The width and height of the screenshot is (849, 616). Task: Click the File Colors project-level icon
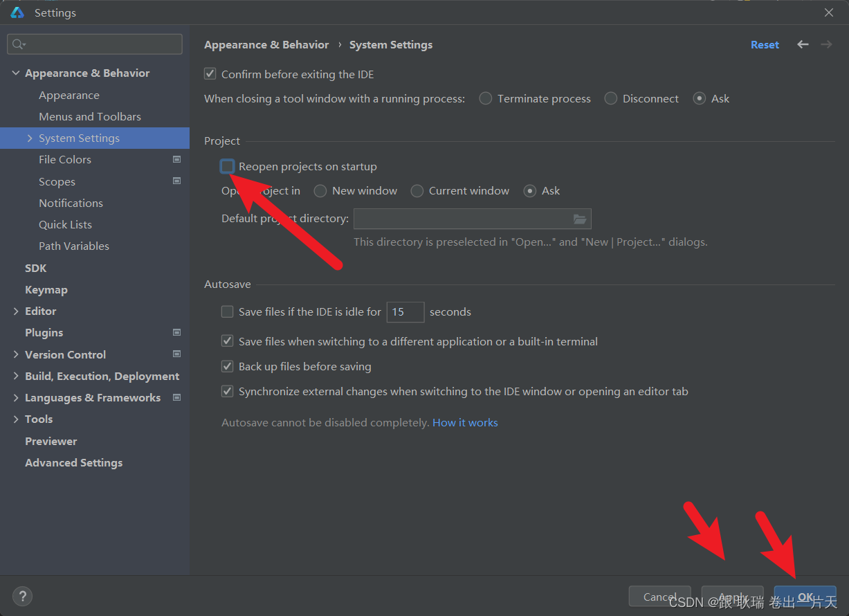coord(176,159)
